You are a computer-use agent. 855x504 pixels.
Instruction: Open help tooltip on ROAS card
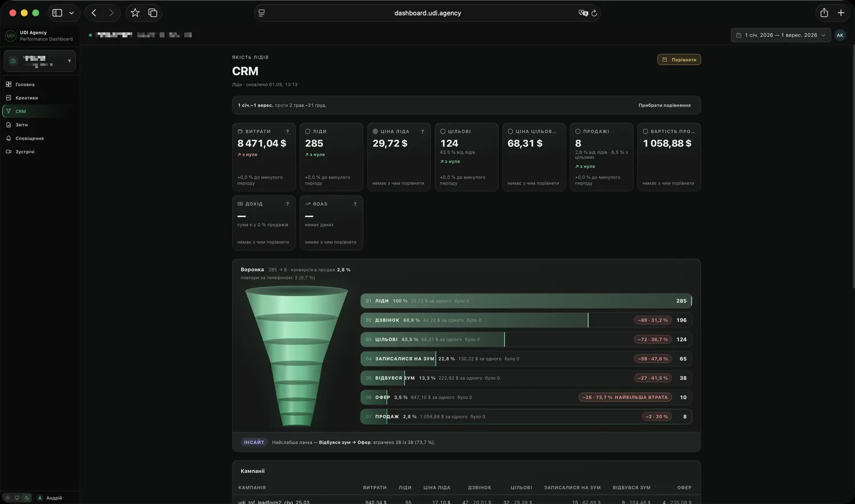[x=355, y=204]
